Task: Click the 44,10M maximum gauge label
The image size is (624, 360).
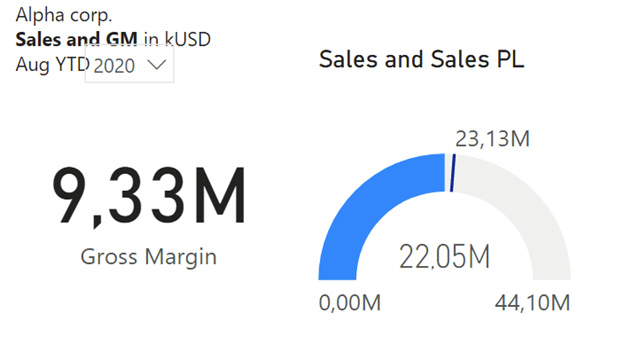Action: coord(532,303)
